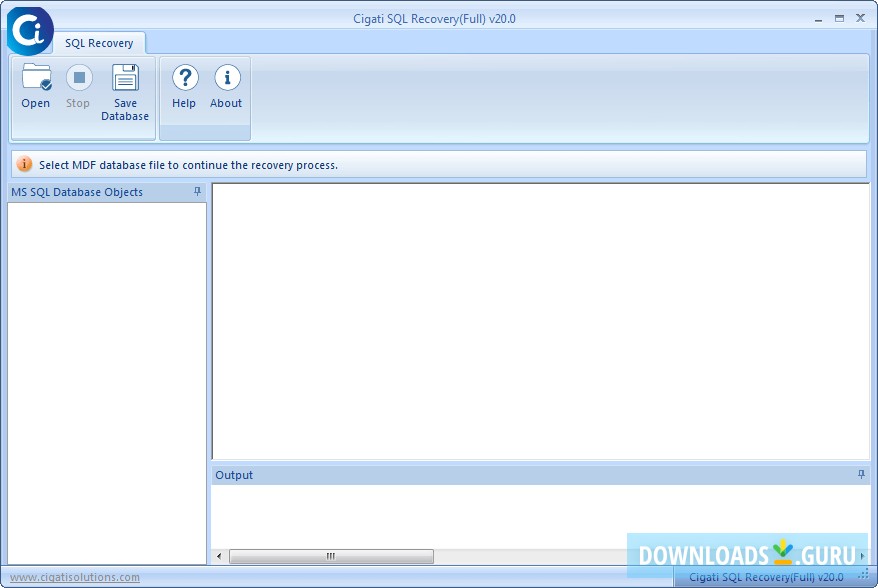Click the Output horizontal scrollbar thumb
878x588 pixels.
(x=331, y=556)
